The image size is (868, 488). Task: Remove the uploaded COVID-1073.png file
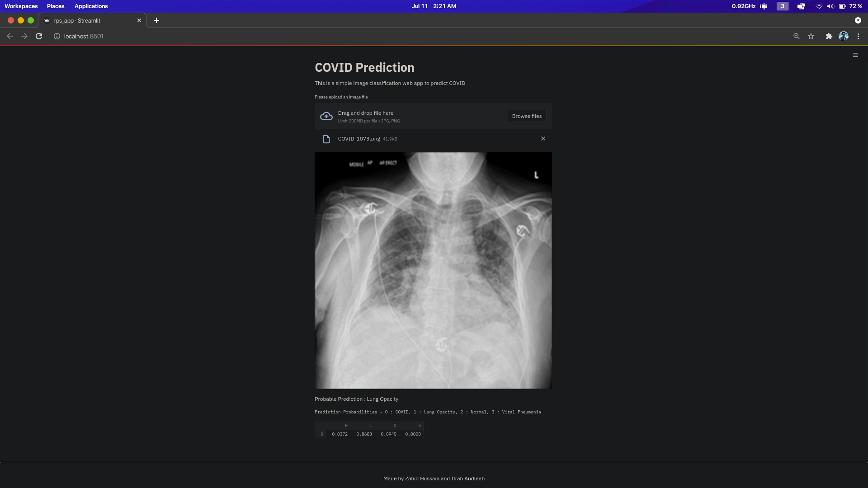543,139
